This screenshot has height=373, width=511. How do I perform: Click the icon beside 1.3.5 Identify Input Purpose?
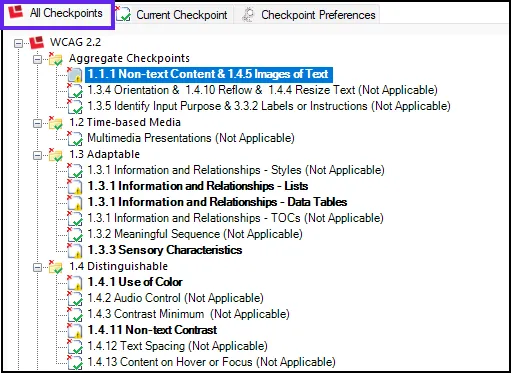coord(75,106)
